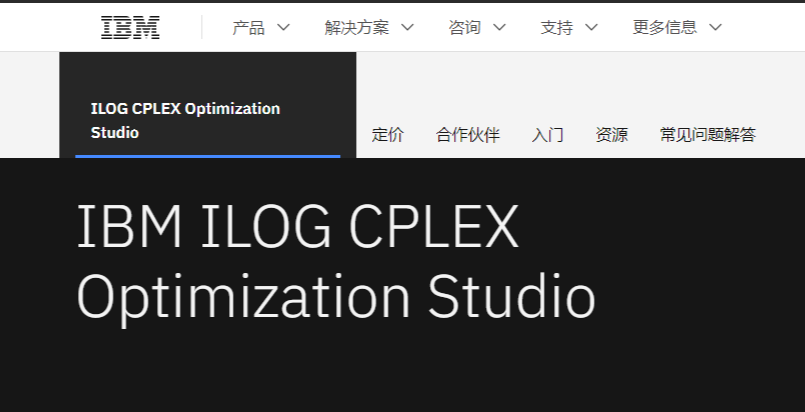Expand the chevron beside 更多信息
Viewport: 805px width, 412px height.
point(716,27)
